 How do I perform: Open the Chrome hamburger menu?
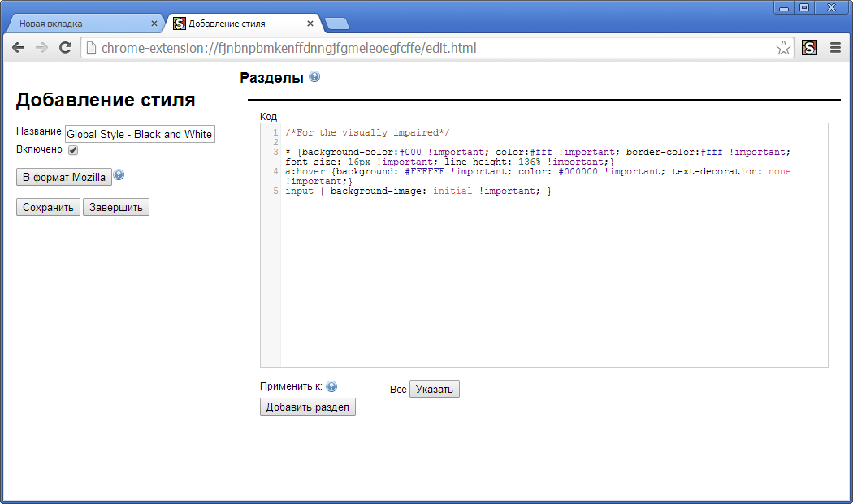[x=836, y=48]
